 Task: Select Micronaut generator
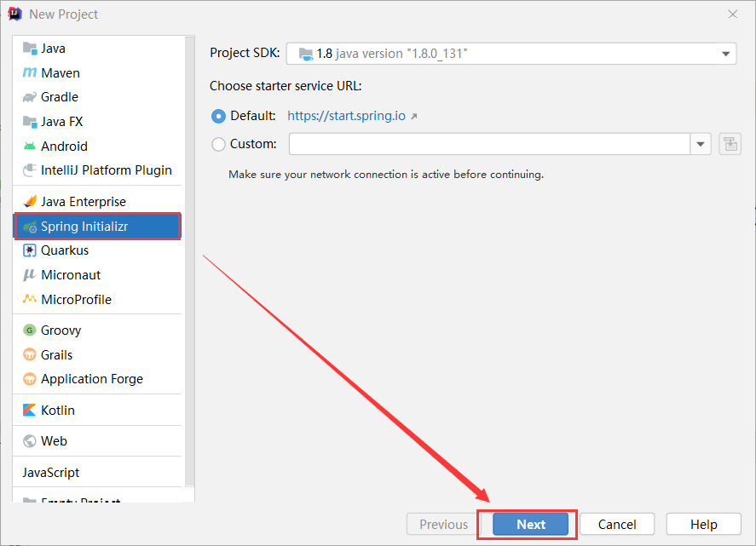(x=97, y=274)
